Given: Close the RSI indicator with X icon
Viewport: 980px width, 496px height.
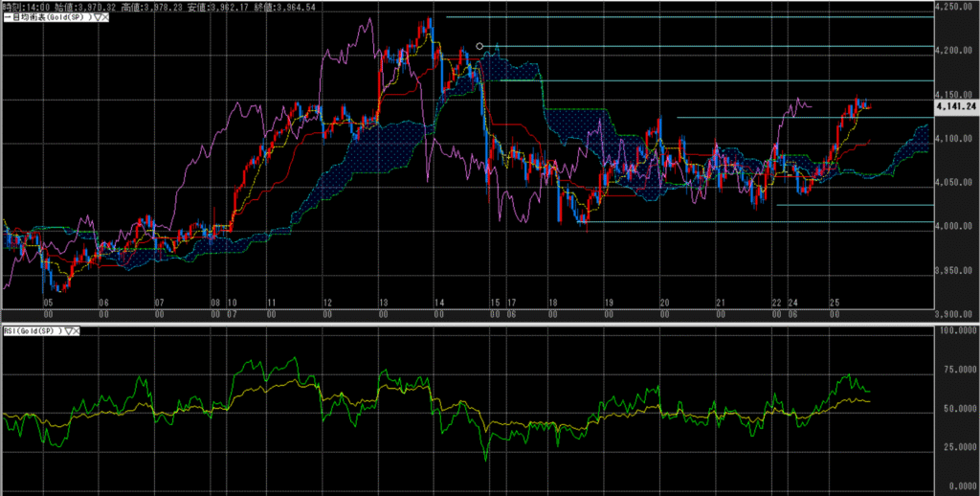Looking at the screenshot, I should pos(77,331).
